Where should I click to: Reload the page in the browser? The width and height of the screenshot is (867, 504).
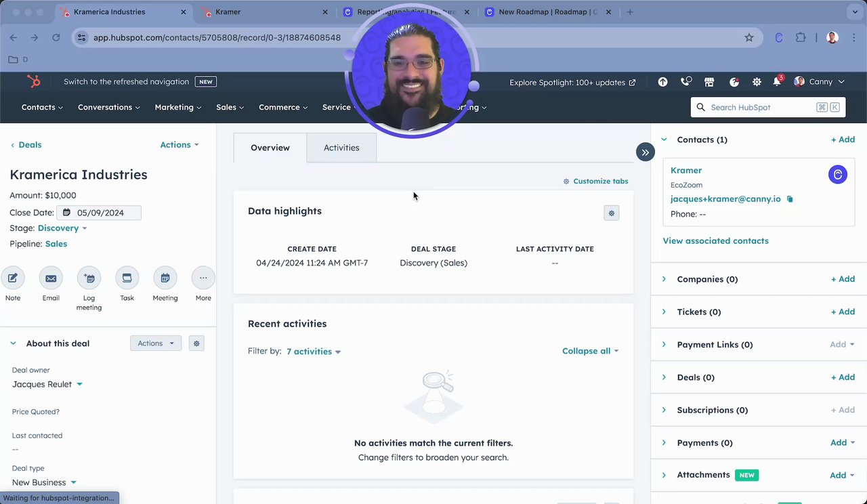tap(56, 38)
